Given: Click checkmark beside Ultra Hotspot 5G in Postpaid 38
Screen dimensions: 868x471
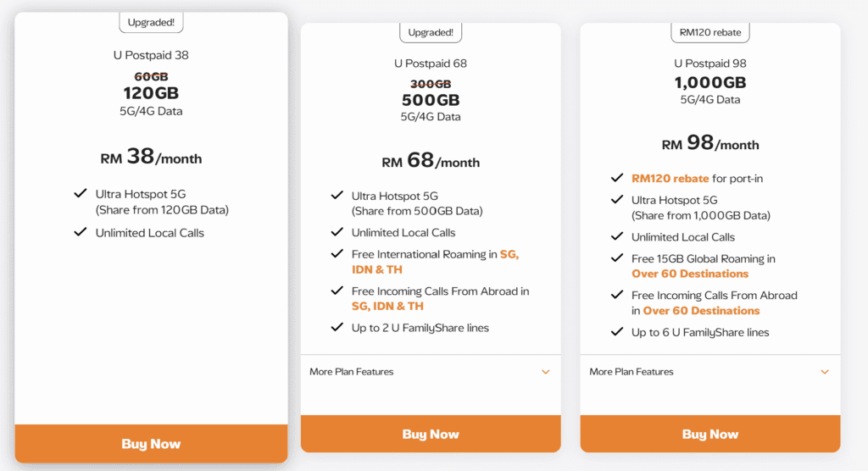Looking at the screenshot, I should [x=81, y=195].
